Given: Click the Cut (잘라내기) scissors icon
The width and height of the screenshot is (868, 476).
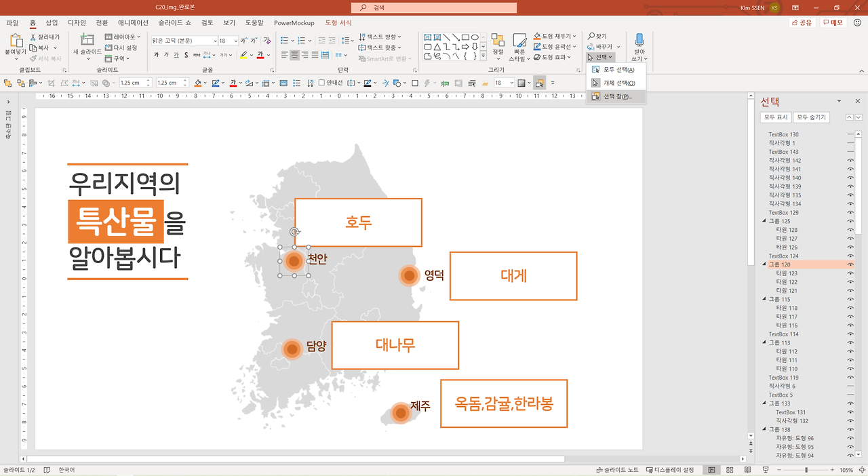Looking at the screenshot, I should click(x=33, y=37).
